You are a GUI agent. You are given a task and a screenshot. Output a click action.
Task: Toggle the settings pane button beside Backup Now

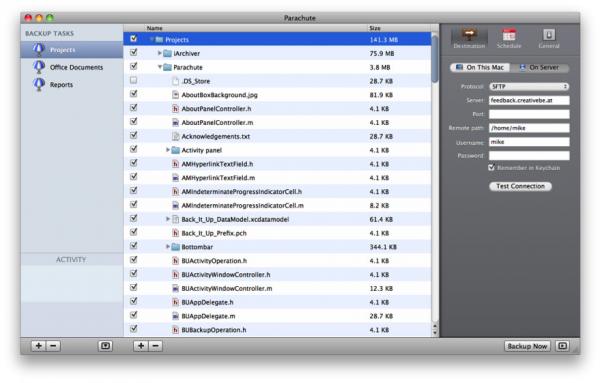click(562, 346)
